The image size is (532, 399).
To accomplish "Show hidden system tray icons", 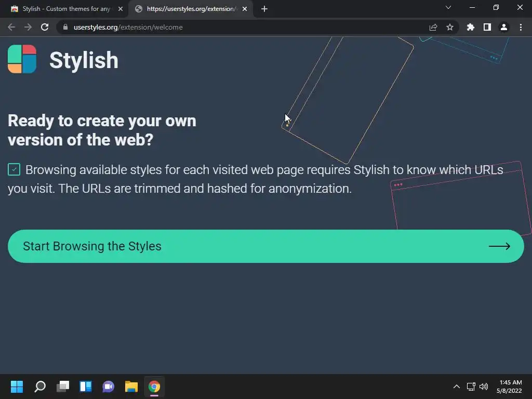I will (x=457, y=387).
